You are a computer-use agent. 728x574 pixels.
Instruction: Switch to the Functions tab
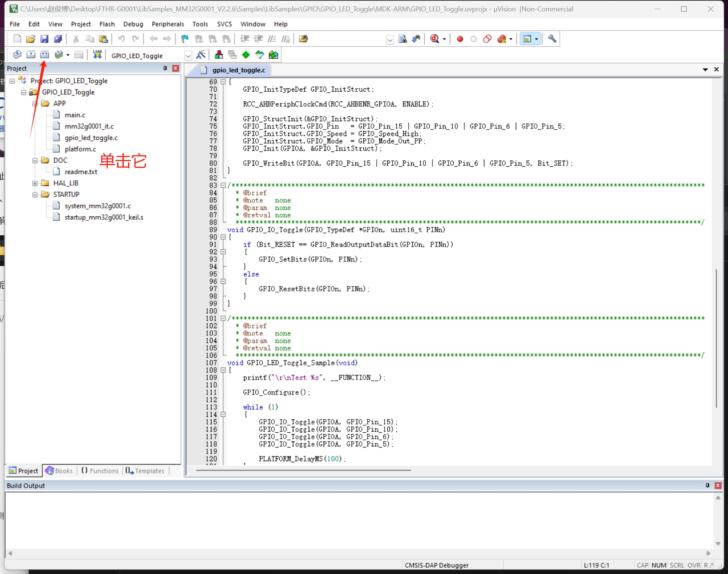[100, 471]
